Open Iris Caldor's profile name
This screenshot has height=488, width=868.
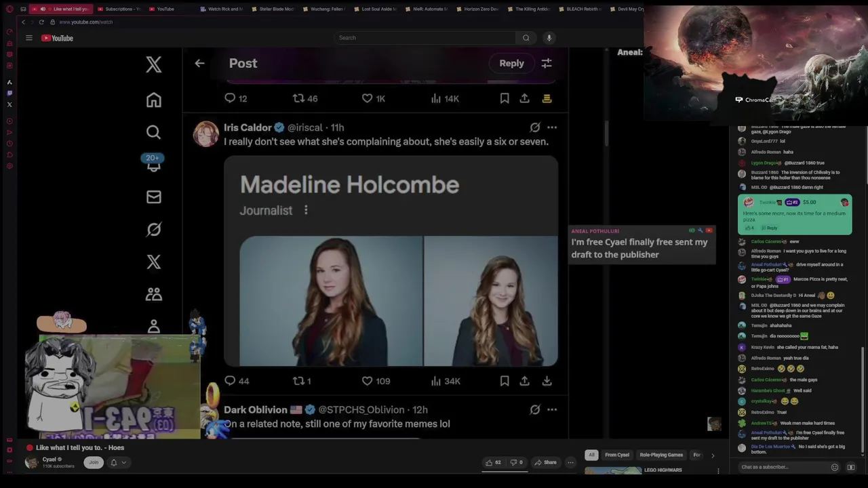[x=248, y=127]
